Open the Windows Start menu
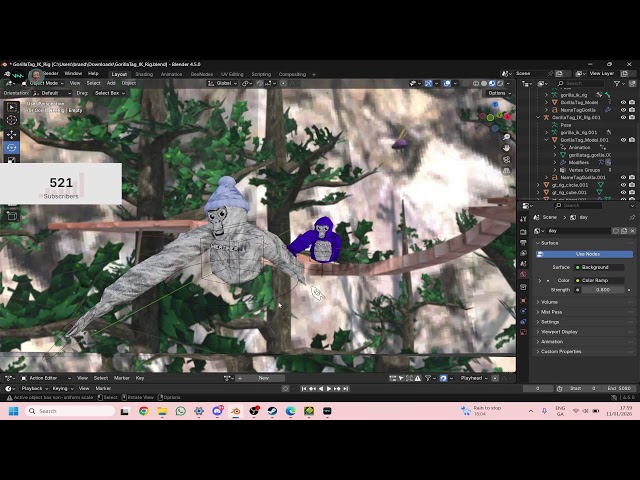Viewport: 640px width, 480px height. click(x=13, y=411)
